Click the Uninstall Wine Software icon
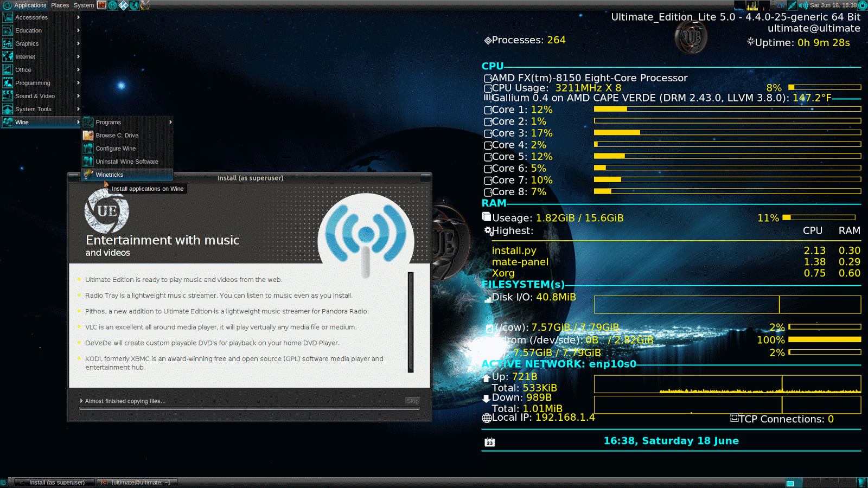The image size is (868, 488). [x=88, y=161]
